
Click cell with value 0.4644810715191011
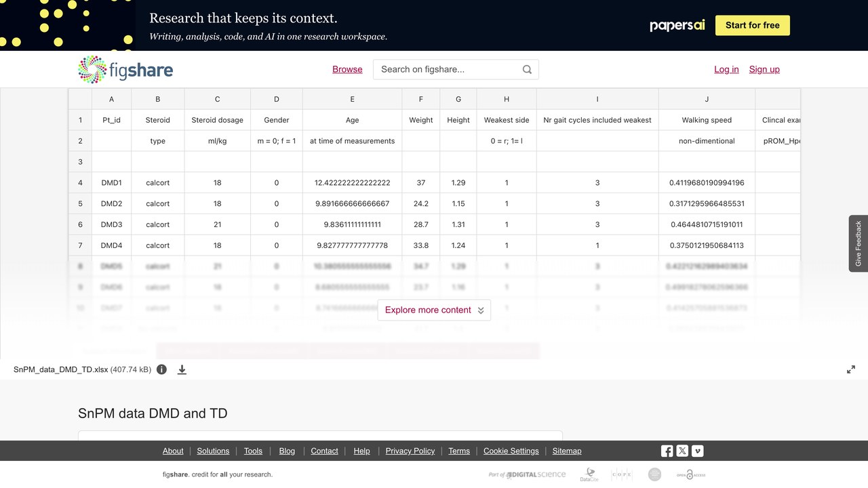[707, 224]
